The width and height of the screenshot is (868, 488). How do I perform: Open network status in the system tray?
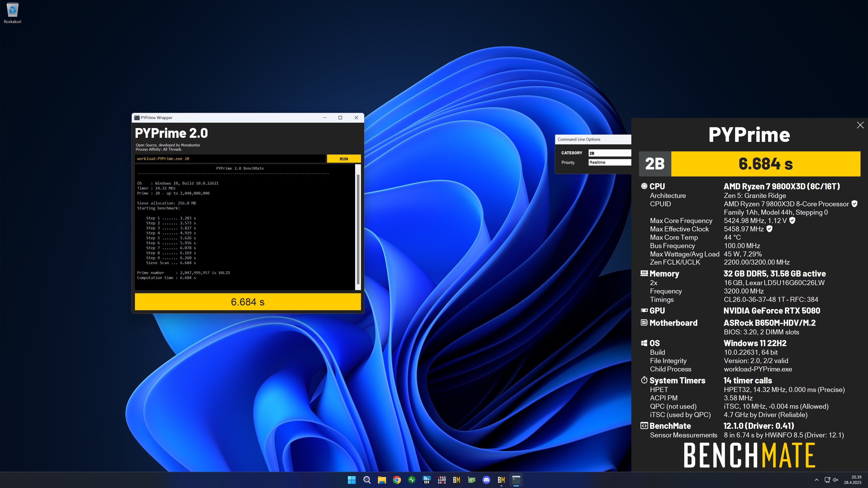pos(827,480)
